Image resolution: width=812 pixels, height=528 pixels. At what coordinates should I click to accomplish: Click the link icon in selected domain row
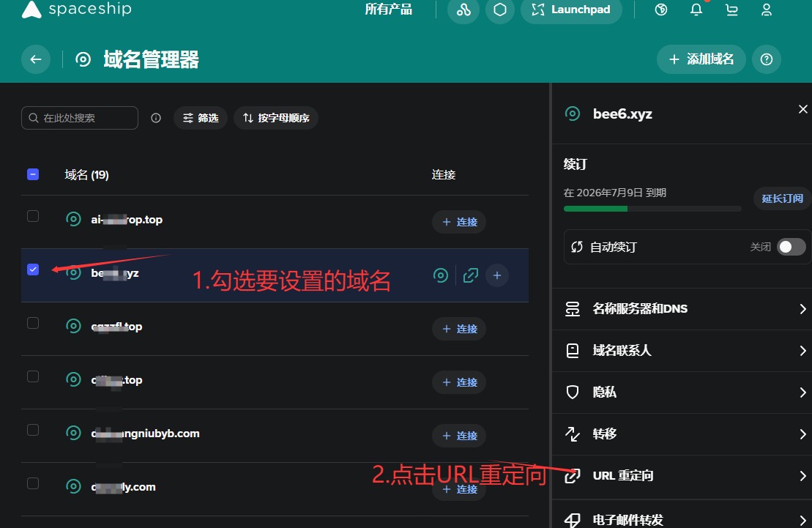(x=471, y=275)
